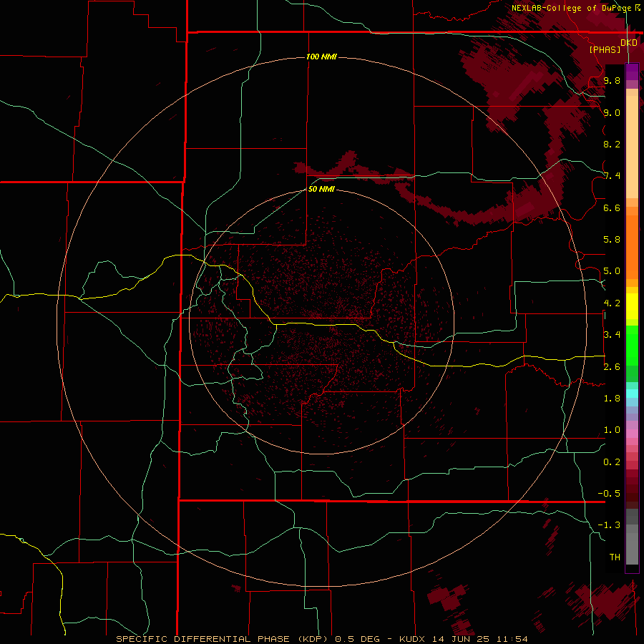Pick the bright green band of the color bar

[632, 345]
